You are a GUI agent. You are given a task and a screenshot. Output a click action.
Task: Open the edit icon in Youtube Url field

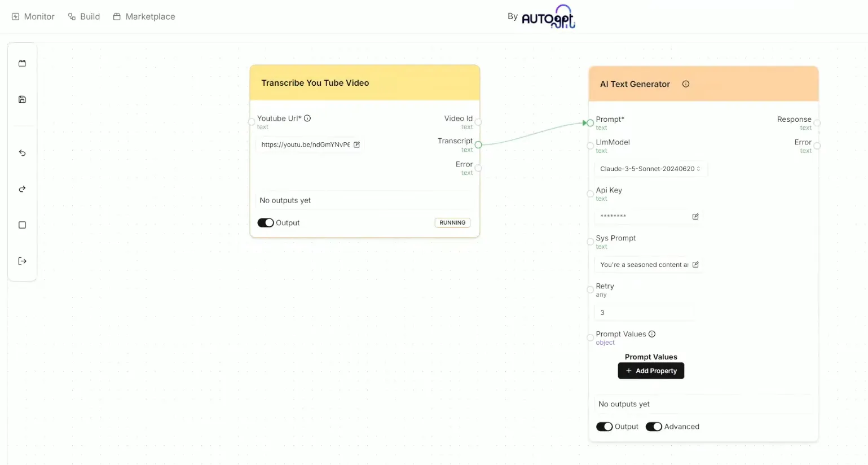[x=356, y=144]
